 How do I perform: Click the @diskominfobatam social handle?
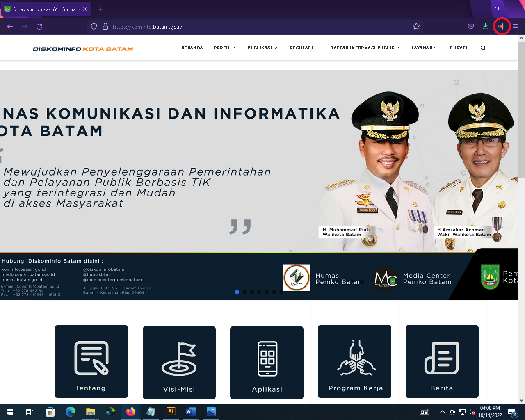coord(104,269)
